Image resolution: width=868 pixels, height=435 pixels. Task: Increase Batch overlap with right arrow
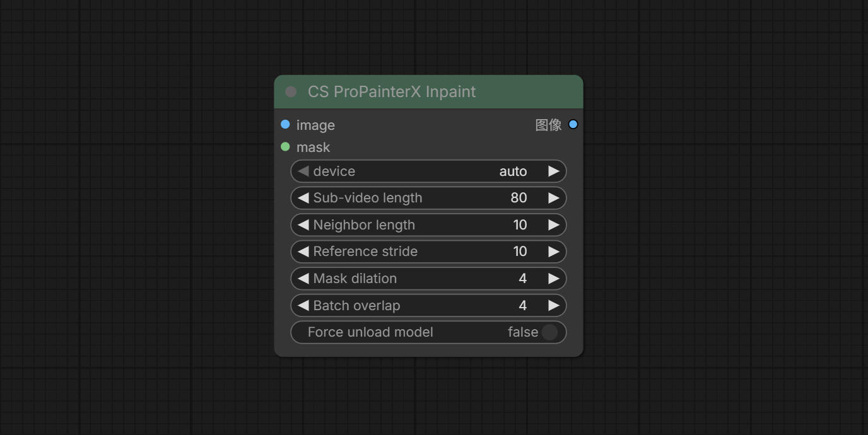click(554, 306)
